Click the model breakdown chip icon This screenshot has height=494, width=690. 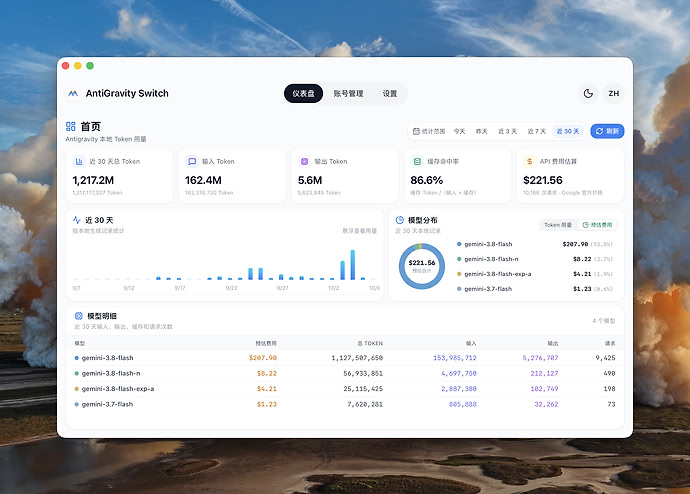[x=79, y=316]
